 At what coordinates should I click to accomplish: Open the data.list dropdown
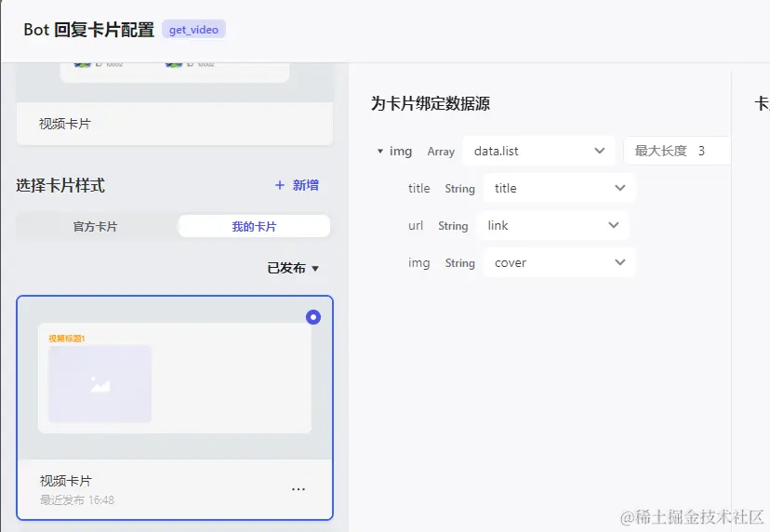tap(539, 151)
